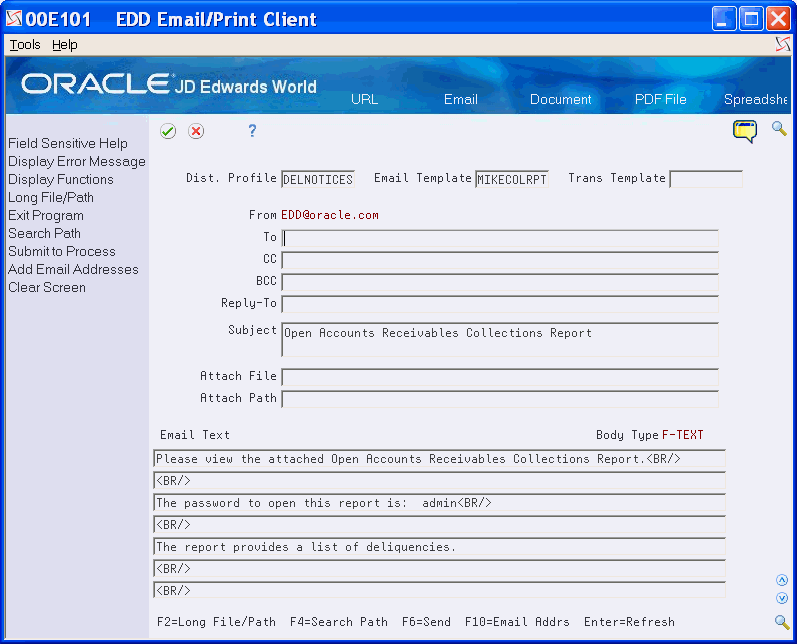Select the Document tab in banner
Screen dimensions: 797x644
[561, 99]
